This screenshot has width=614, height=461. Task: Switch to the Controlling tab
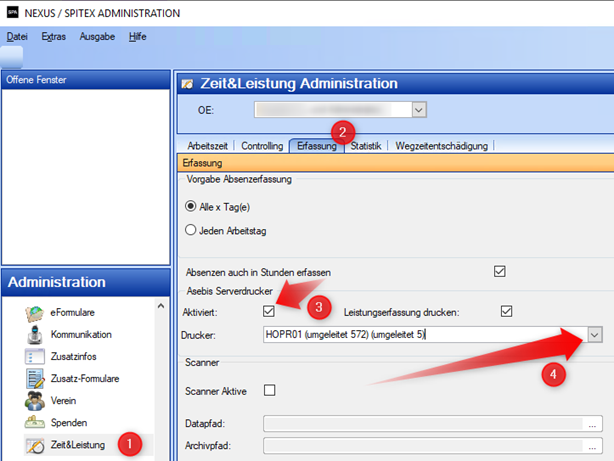pos(262,146)
